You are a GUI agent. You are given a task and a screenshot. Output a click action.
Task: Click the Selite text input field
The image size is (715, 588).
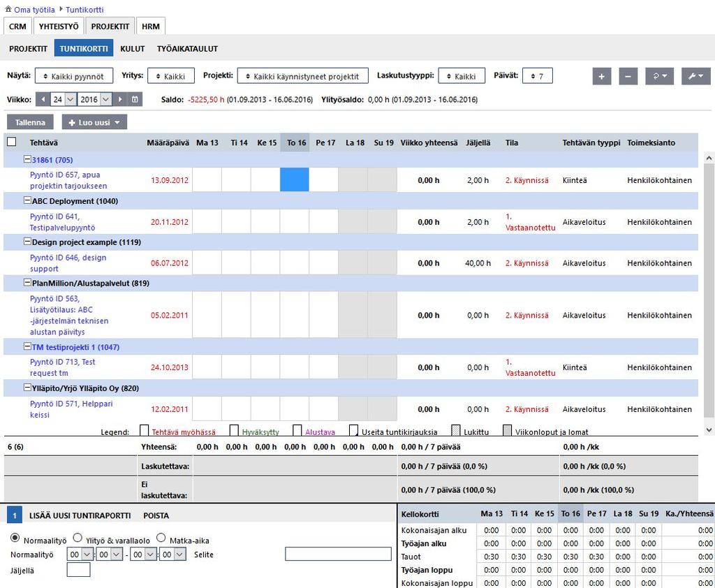point(338,554)
